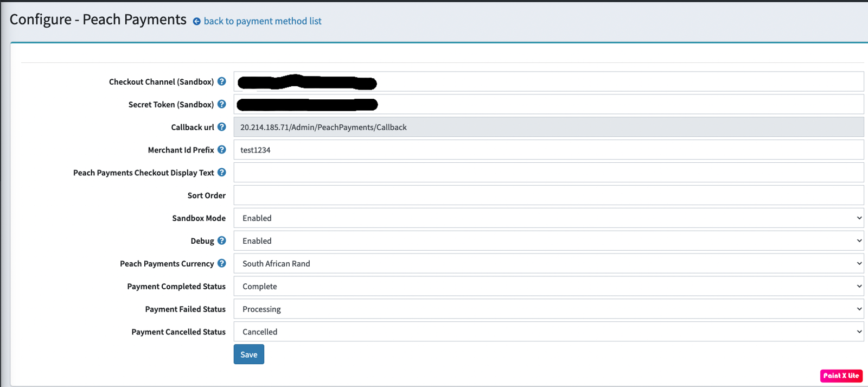Click help icon beside Secret Token (Sandbox)
This screenshot has width=868, height=387.
click(x=222, y=104)
